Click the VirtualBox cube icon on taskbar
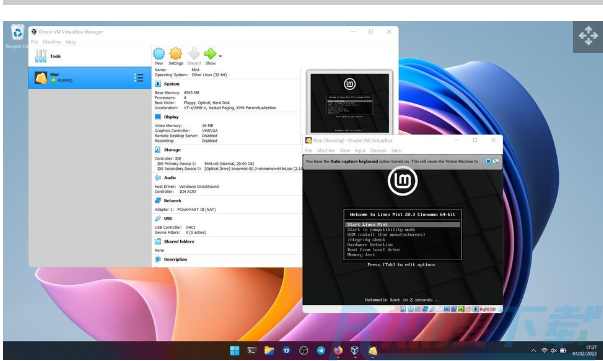 coord(355,350)
